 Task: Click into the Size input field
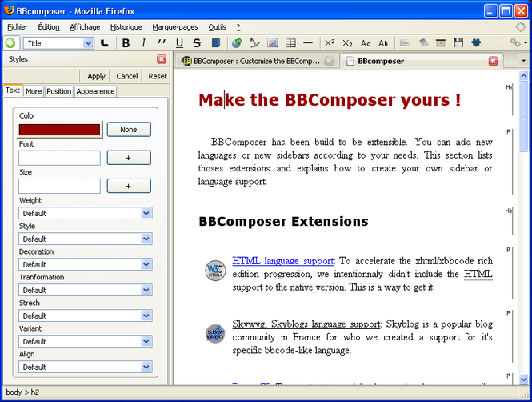59,186
